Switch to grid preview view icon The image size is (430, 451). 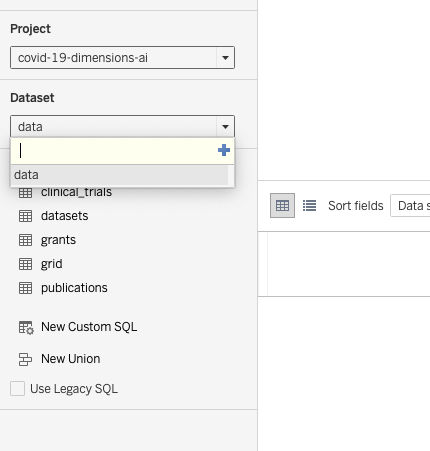pos(282,205)
